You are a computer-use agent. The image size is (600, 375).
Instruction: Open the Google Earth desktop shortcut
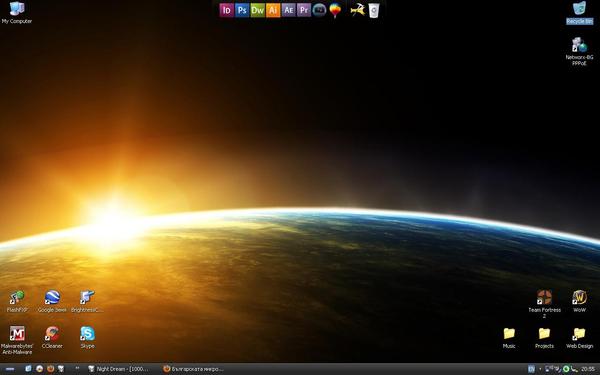(x=52, y=302)
